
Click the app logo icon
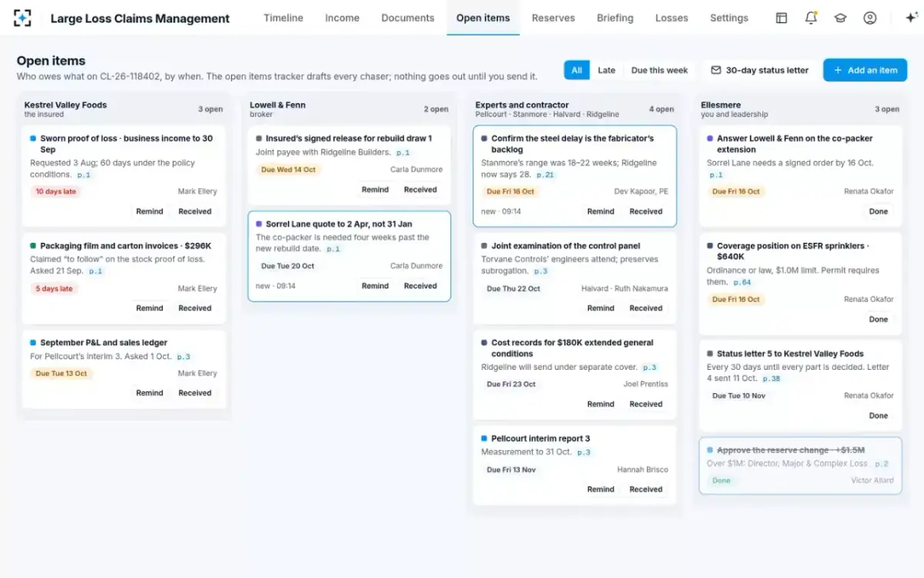[x=23, y=18]
